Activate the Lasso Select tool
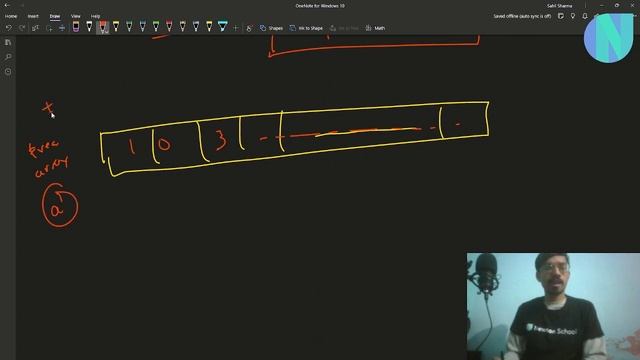Screen dimensions: 640x360 click(49, 28)
